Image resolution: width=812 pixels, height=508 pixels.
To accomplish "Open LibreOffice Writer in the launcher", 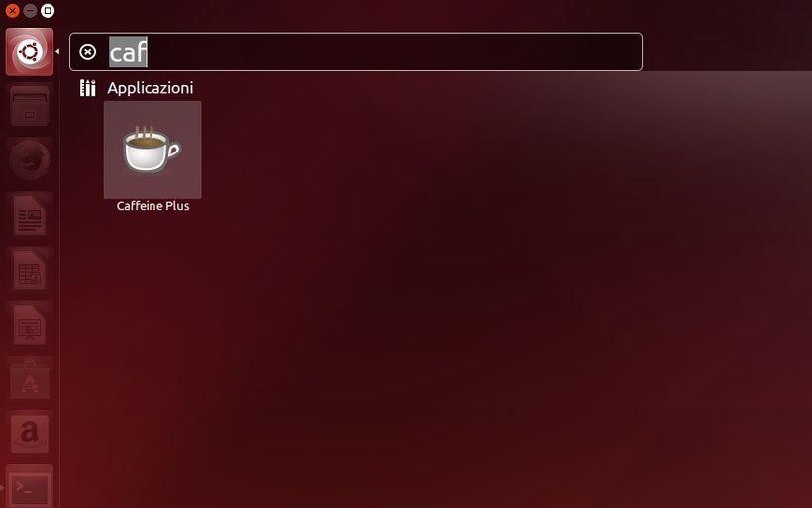I will point(30,216).
